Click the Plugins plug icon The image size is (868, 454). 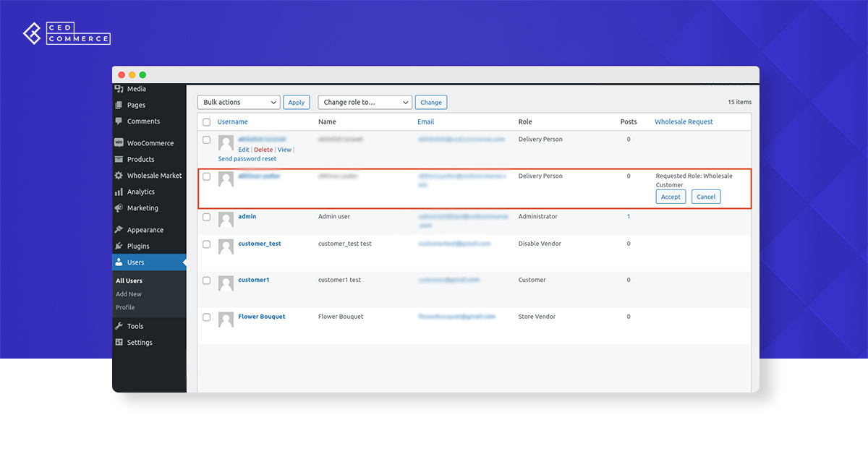pyautogui.click(x=119, y=246)
